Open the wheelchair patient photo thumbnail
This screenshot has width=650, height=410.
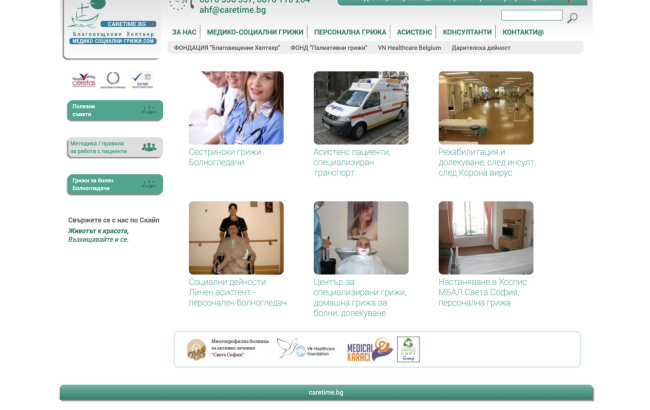[x=236, y=238]
